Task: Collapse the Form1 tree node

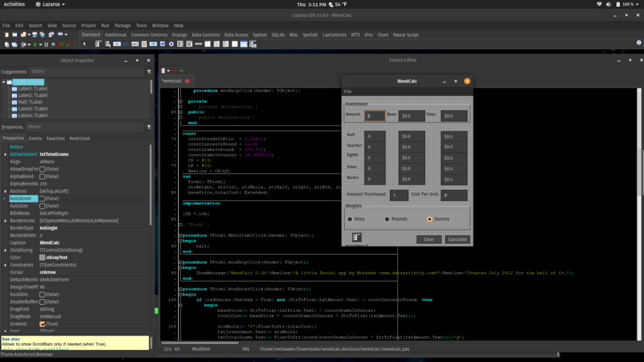Action: (x=4, y=82)
